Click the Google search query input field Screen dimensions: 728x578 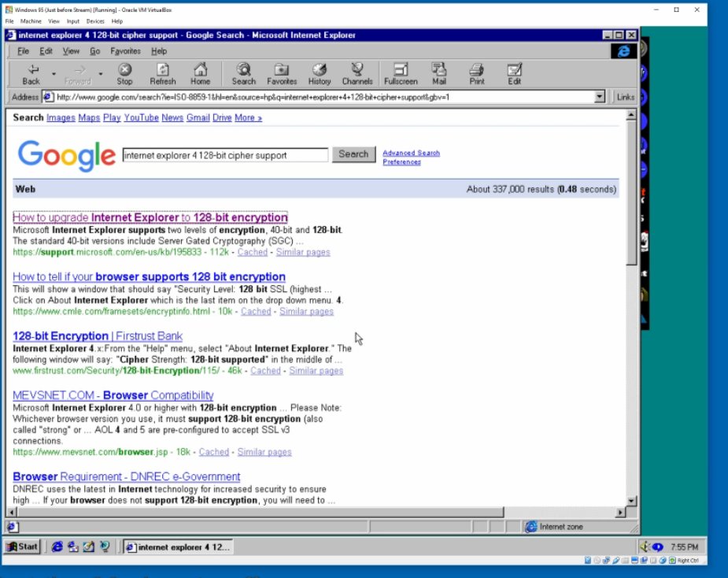click(x=225, y=155)
